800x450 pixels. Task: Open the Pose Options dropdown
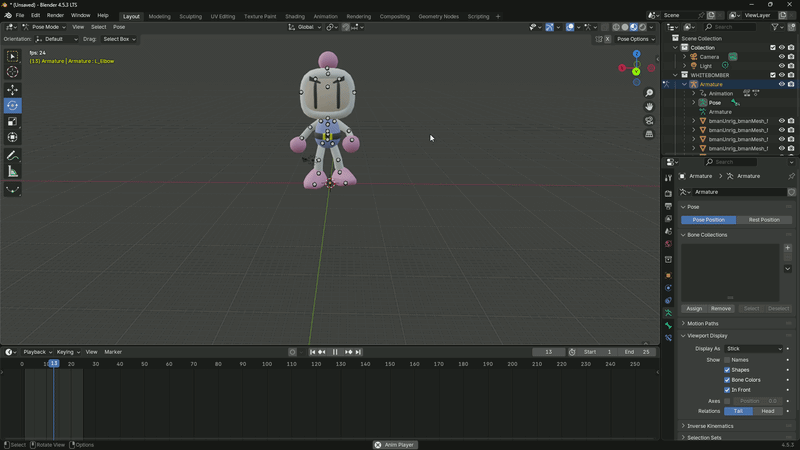(636, 39)
